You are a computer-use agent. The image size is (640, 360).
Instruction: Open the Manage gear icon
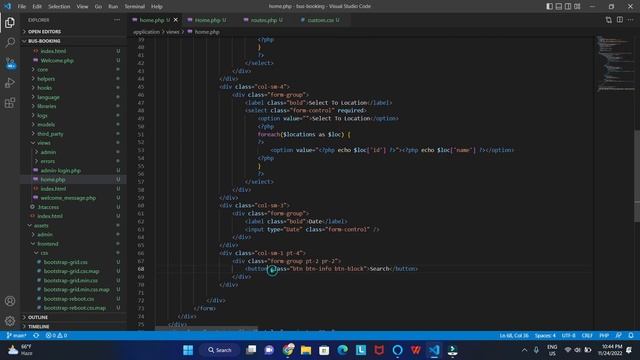10,321
